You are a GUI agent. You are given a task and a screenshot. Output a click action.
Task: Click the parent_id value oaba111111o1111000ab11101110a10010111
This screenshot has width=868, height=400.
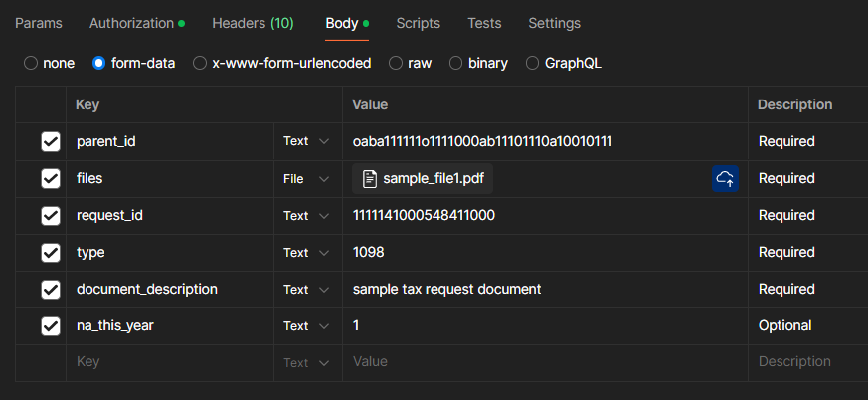(x=482, y=142)
